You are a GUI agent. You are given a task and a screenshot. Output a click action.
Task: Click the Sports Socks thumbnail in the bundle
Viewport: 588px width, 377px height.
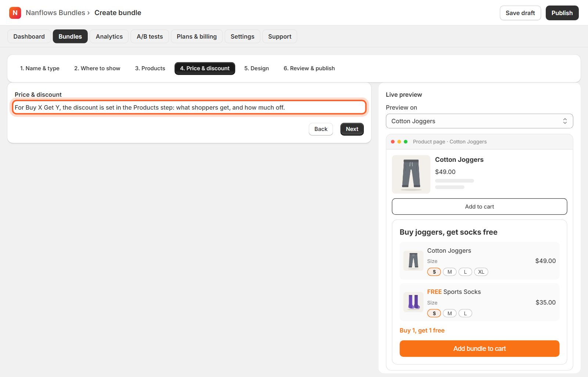413,302
